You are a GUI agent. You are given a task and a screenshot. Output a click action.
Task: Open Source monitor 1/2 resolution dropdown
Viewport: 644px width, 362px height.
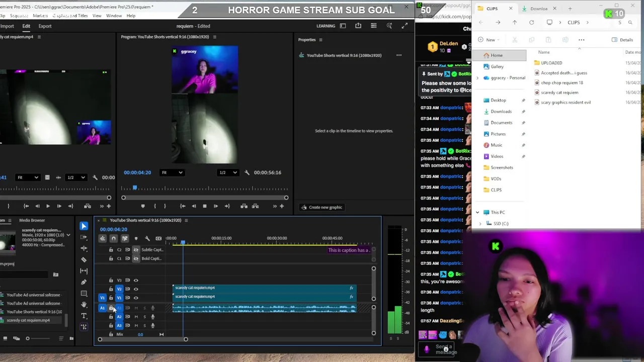pos(76,177)
